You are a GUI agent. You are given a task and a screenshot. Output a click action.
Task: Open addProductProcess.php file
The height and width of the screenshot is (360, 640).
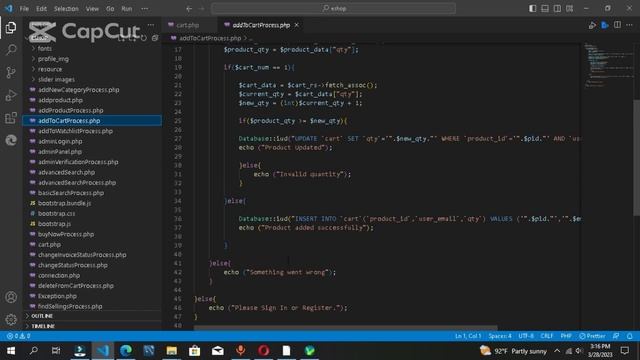[x=71, y=110]
